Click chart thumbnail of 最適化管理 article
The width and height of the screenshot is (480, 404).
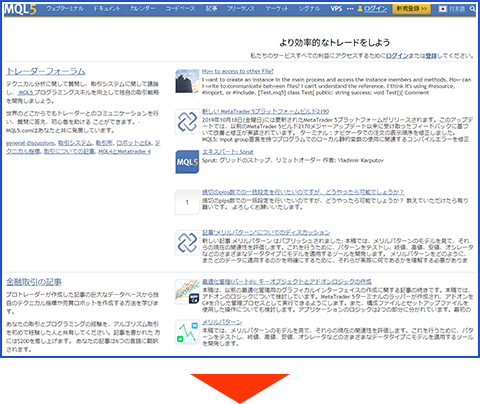point(187,292)
